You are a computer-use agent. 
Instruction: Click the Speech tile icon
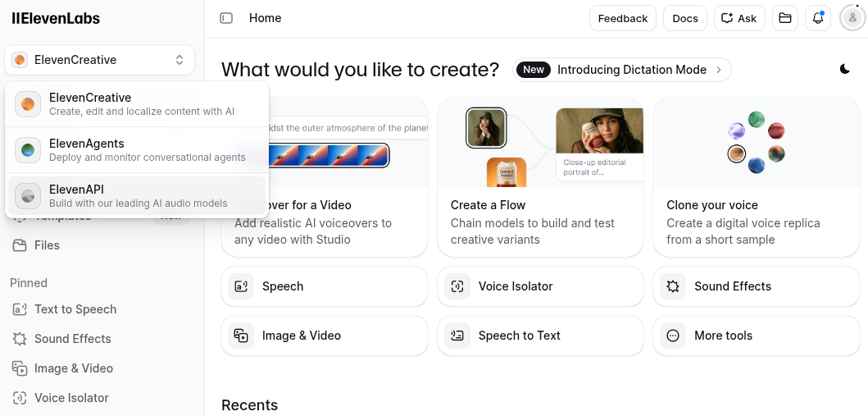(x=241, y=286)
